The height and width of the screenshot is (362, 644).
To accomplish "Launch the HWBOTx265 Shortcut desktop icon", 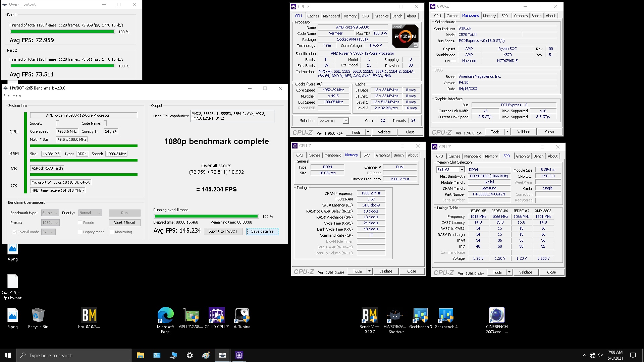I will [x=395, y=320].
